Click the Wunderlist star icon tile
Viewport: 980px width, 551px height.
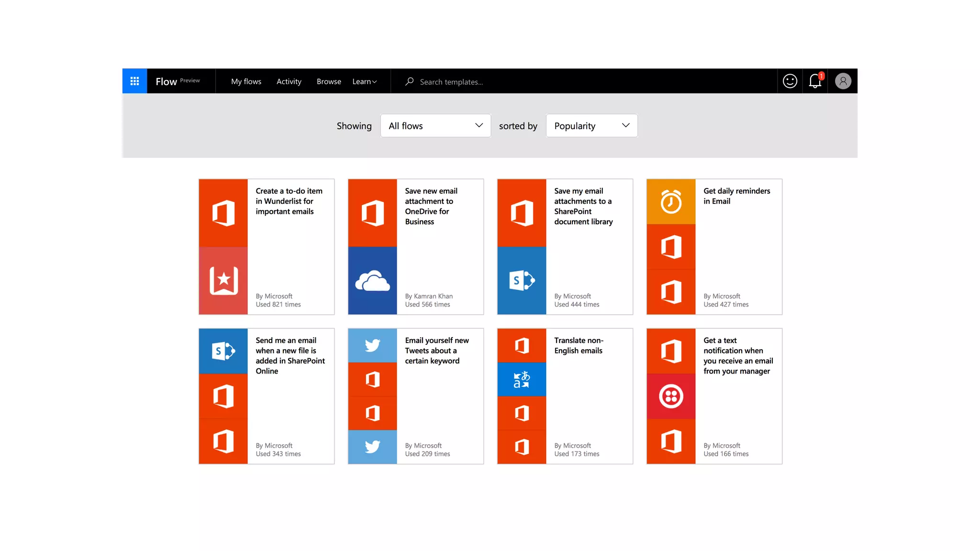[x=223, y=281]
